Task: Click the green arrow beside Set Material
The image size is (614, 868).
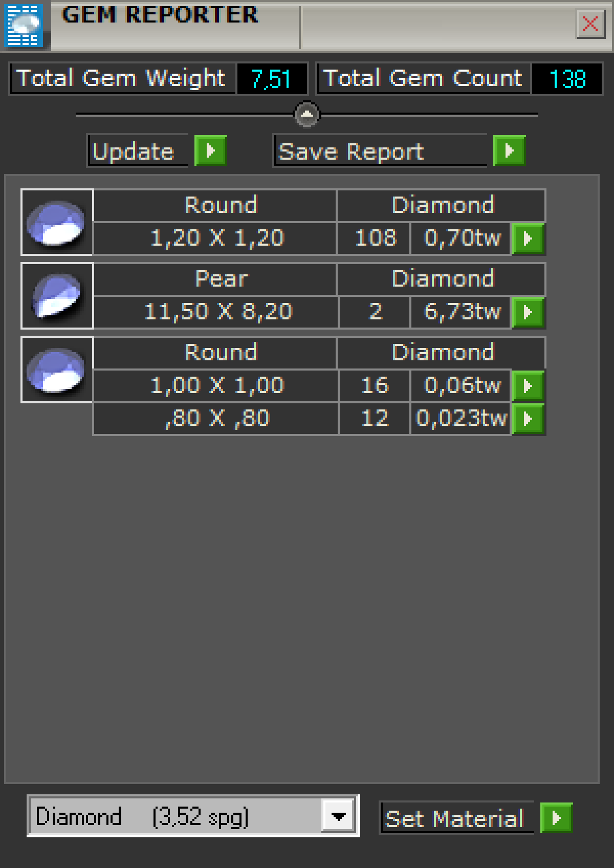Action: 556,818
